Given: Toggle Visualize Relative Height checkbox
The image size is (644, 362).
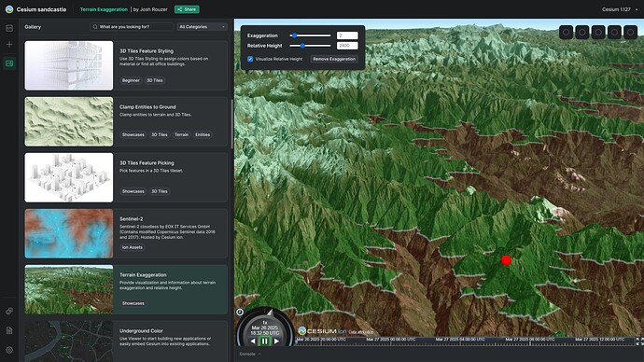Looking at the screenshot, I should 250,59.
